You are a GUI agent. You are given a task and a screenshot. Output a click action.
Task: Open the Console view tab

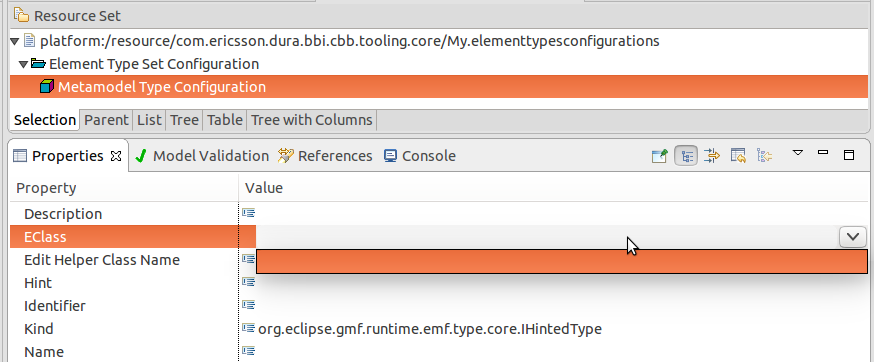(x=420, y=156)
